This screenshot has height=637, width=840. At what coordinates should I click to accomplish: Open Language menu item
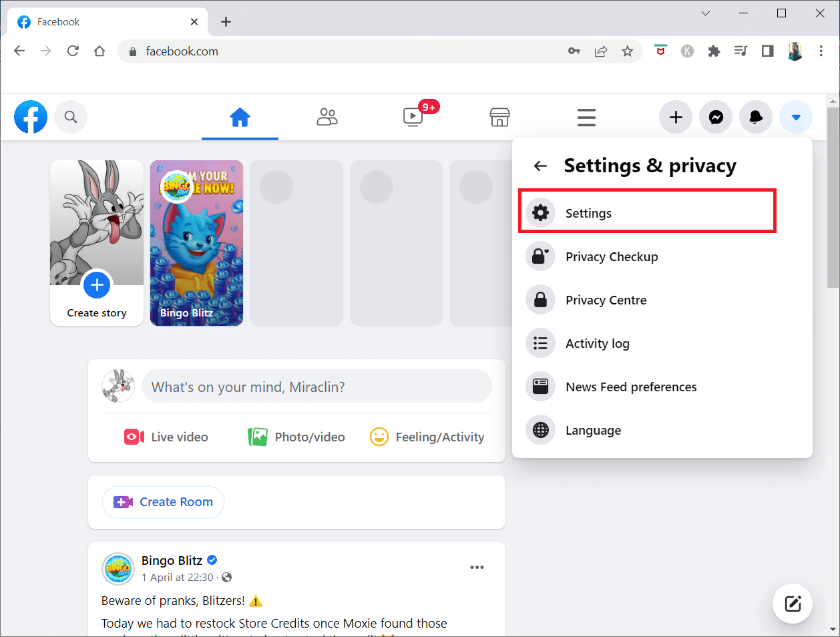pyautogui.click(x=662, y=430)
